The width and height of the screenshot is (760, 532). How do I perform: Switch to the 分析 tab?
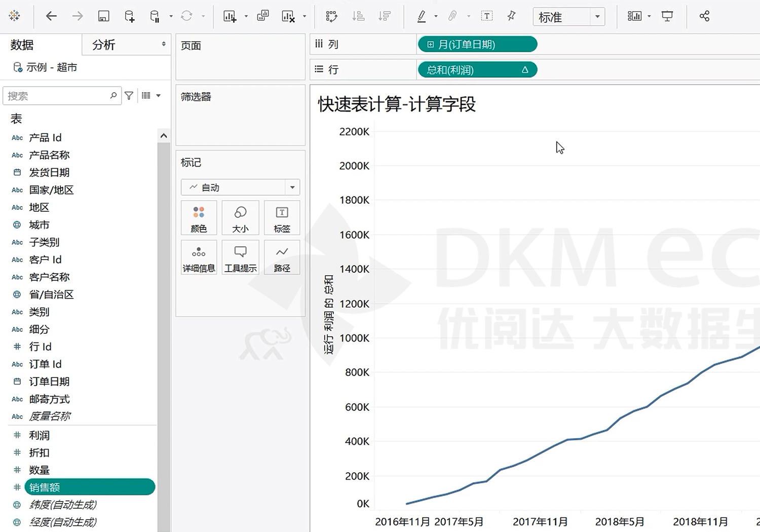pos(104,45)
